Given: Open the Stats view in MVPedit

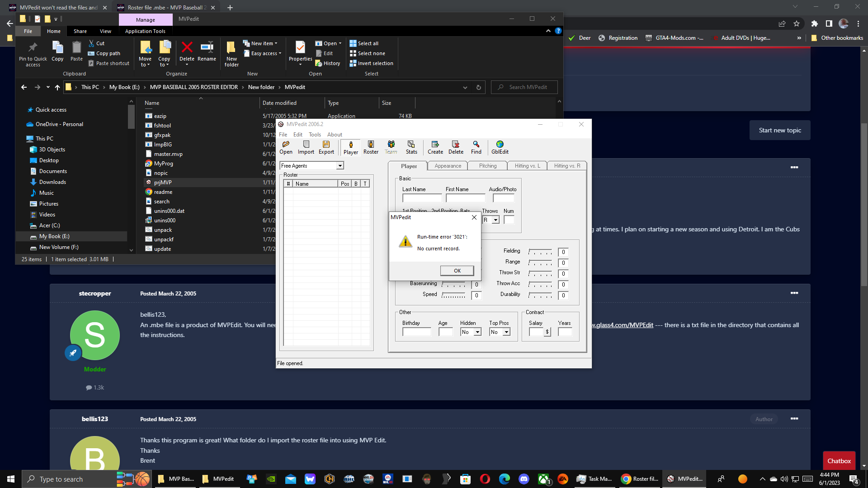Looking at the screenshot, I should pyautogui.click(x=411, y=147).
